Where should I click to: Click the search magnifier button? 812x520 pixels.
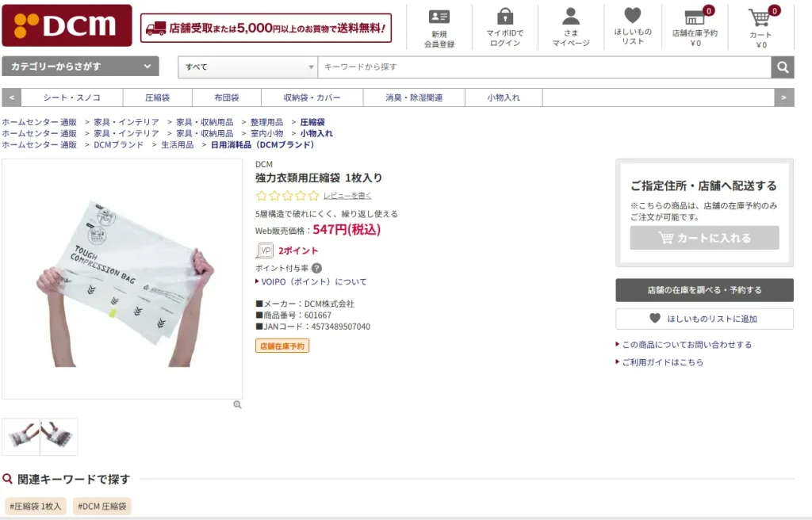pos(783,67)
